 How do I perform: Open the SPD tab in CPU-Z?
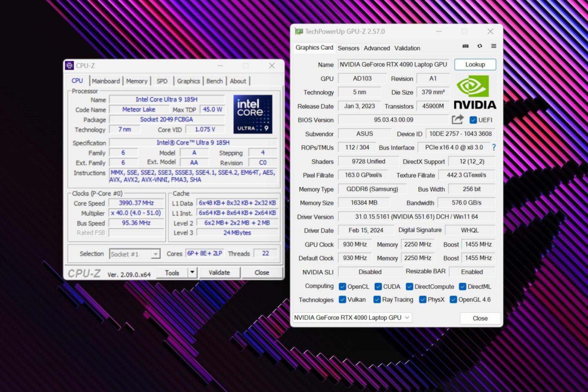click(x=162, y=81)
